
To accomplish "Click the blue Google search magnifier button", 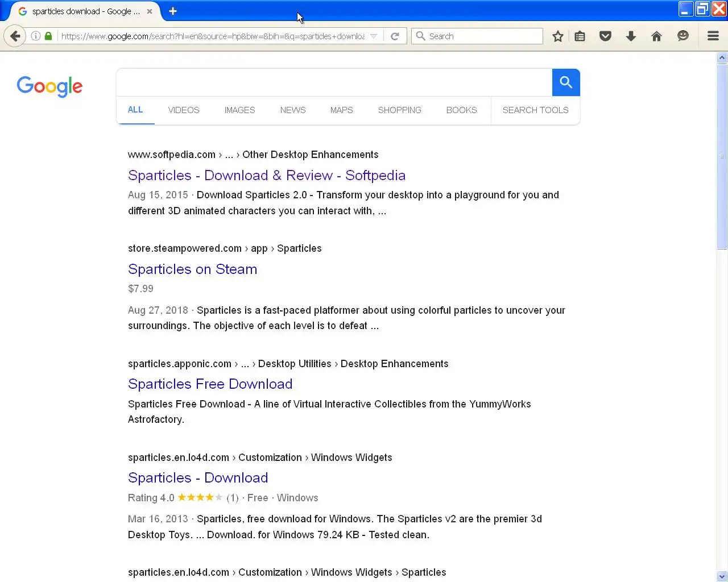I will (x=566, y=82).
